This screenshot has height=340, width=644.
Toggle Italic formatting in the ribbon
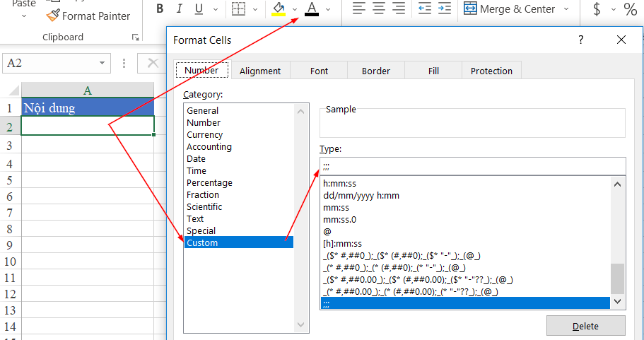point(179,8)
